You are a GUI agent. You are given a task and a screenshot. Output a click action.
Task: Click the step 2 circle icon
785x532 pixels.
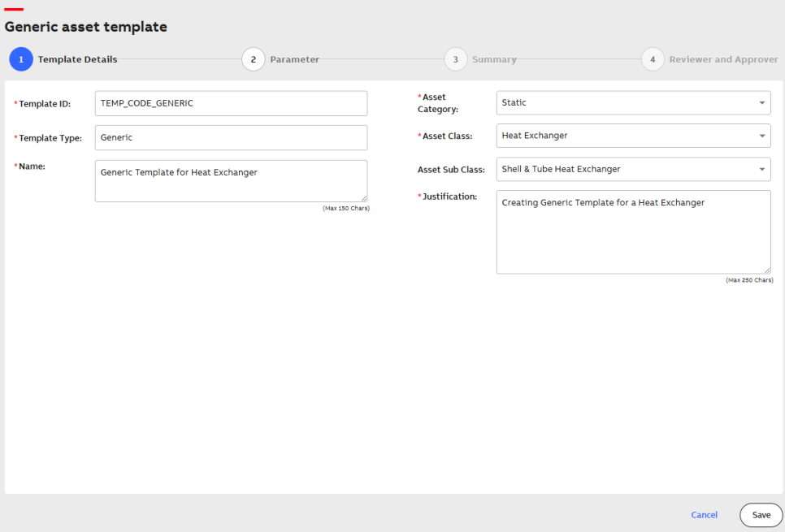pyautogui.click(x=254, y=59)
